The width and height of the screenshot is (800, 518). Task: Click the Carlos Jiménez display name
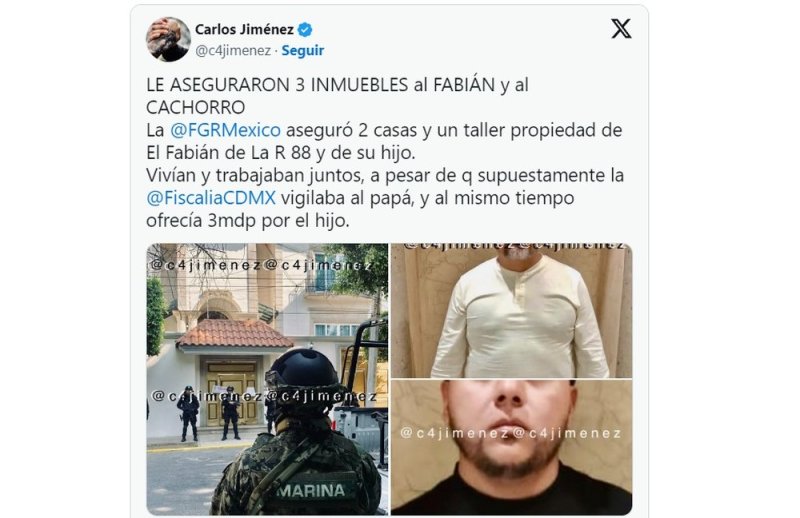click(244, 30)
